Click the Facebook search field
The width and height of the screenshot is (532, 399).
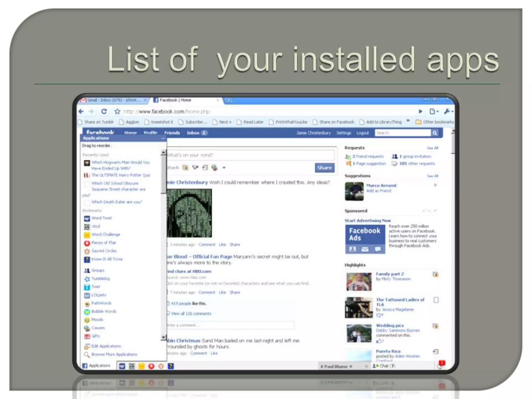coord(403,133)
